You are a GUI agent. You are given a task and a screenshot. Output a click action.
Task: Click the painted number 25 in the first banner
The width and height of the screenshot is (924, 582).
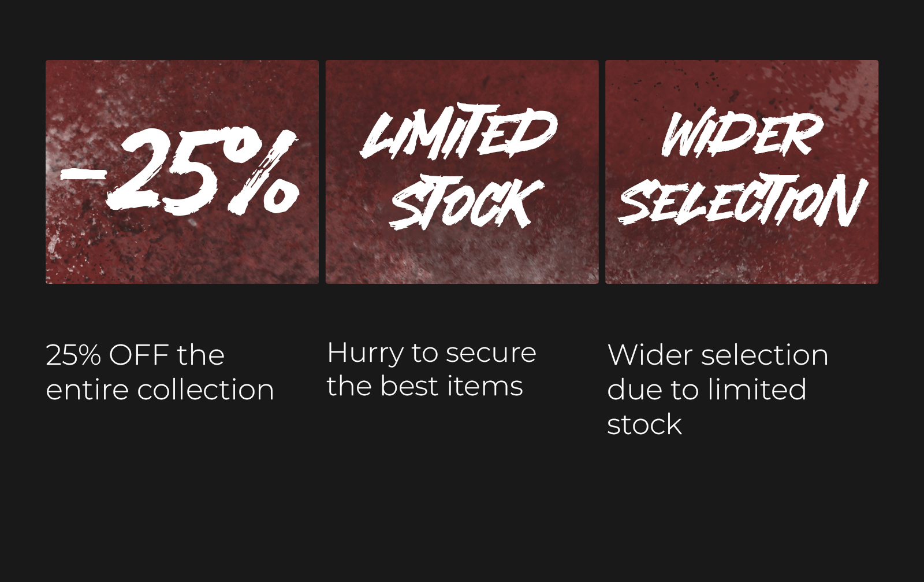pyautogui.click(x=165, y=172)
